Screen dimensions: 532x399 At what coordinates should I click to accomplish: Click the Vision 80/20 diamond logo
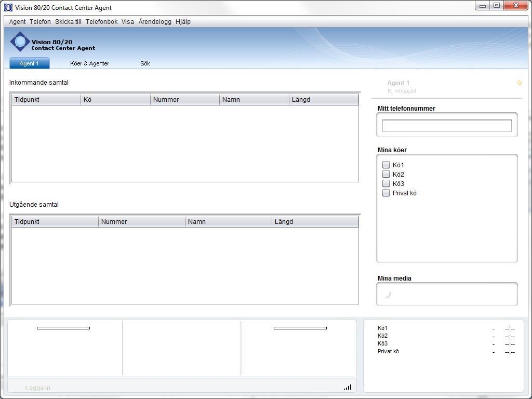pyautogui.click(x=20, y=42)
